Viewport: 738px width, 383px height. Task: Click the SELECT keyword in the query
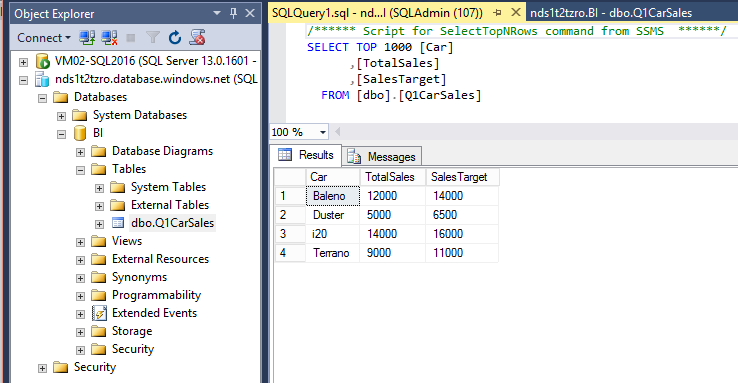[328, 47]
